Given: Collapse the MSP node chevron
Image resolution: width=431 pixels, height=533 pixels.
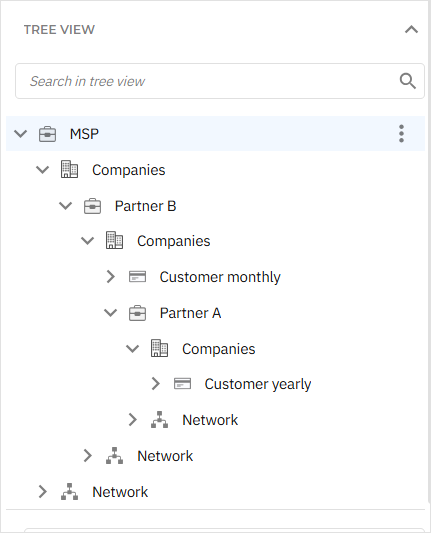Looking at the screenshot, I should pyautogui.click(x=20, y=134).
